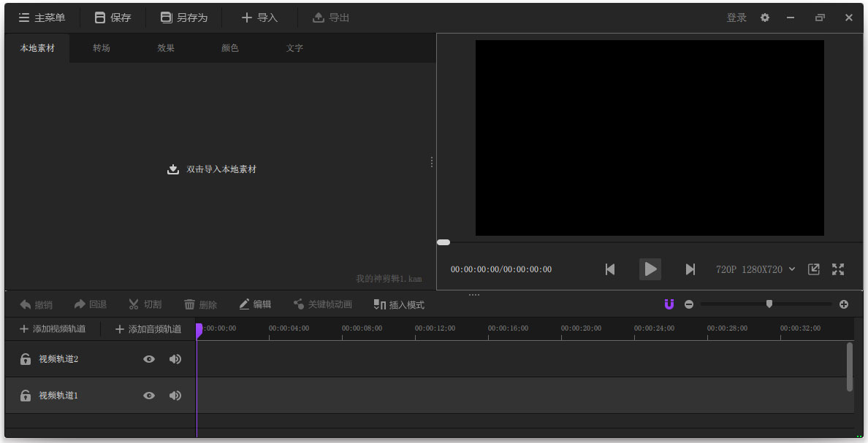
Task: Open the 720P 1280X720 resolution dropdown
Action: pos(755,269)
